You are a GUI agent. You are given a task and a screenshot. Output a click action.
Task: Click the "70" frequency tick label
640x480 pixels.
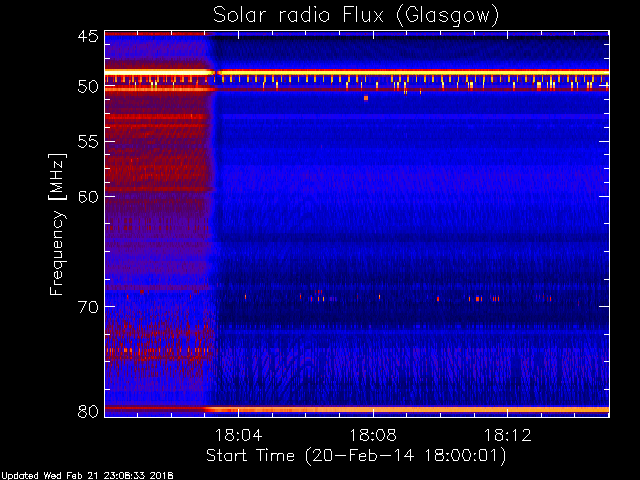pos(88,307)
